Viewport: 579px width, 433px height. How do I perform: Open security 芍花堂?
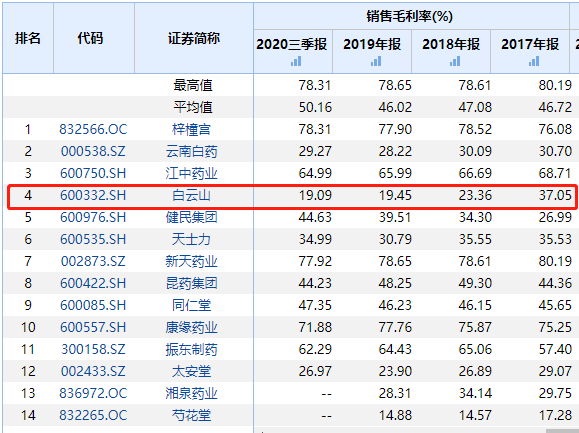click(x=192, y=415)
